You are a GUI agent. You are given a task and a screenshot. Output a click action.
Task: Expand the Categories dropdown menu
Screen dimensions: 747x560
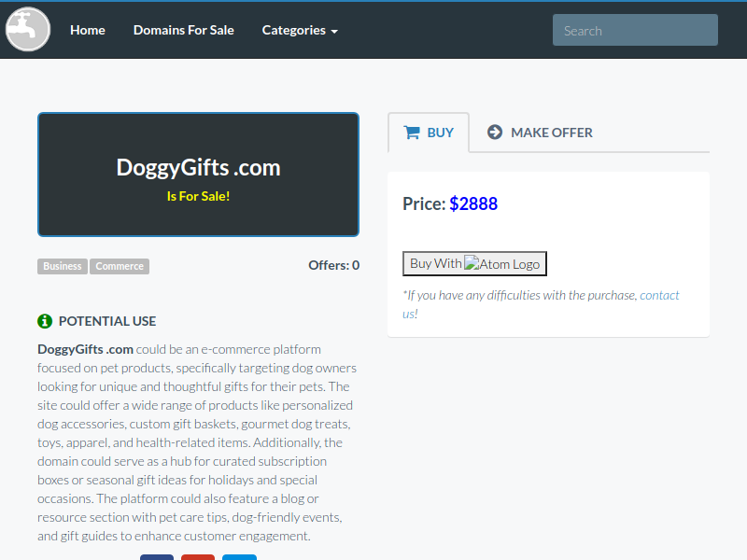(x=300, y=30)
